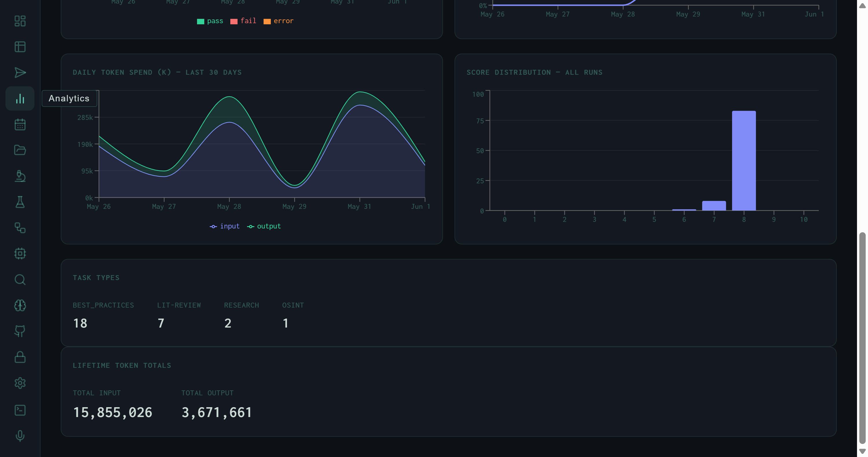
Task: Open the folder icon in sidebar
Action: [x=20, y=150]
